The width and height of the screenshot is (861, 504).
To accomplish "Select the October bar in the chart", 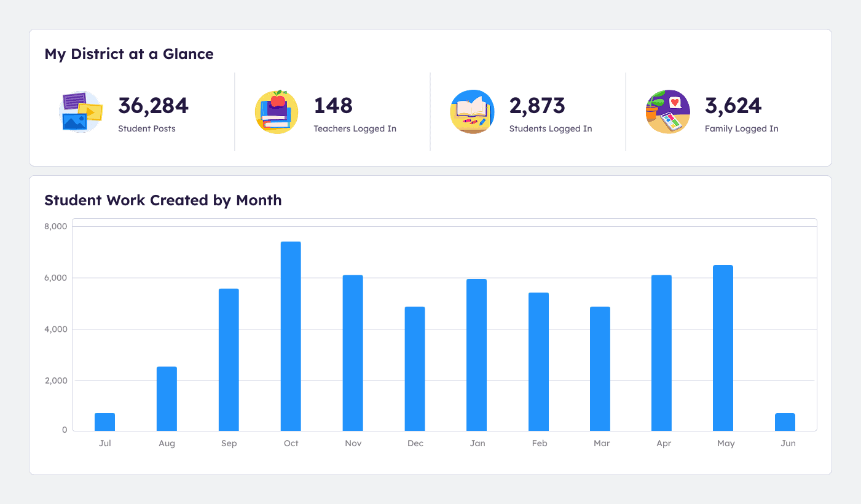I will (291, 335).
